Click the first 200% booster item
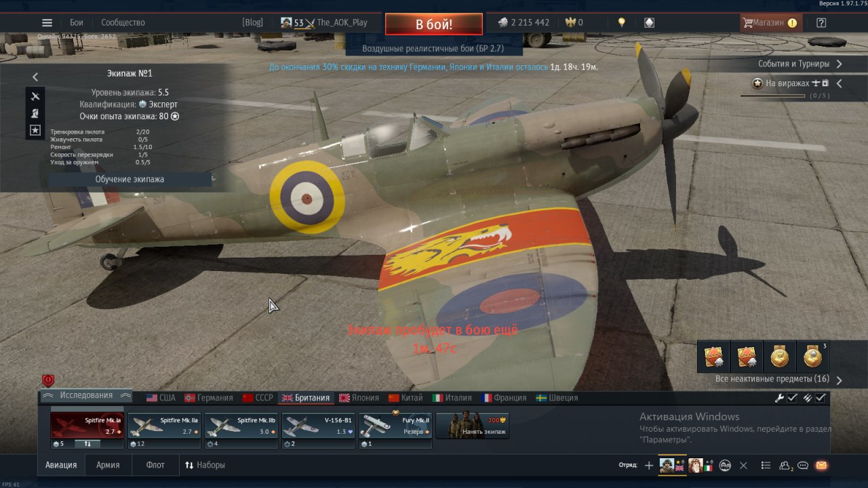Screen dimensions: 868x488 713,357
